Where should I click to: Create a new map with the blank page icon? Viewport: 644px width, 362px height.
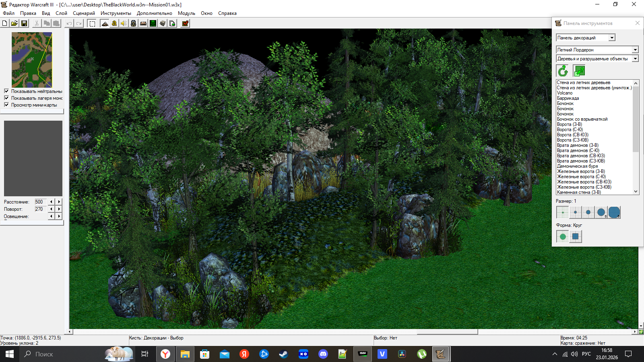(5, 23)
